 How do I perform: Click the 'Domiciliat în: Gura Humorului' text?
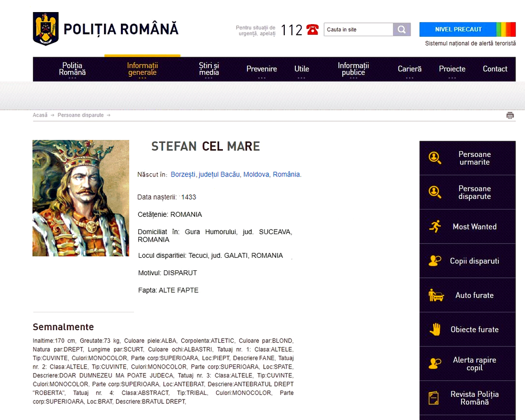click(215, 236)
